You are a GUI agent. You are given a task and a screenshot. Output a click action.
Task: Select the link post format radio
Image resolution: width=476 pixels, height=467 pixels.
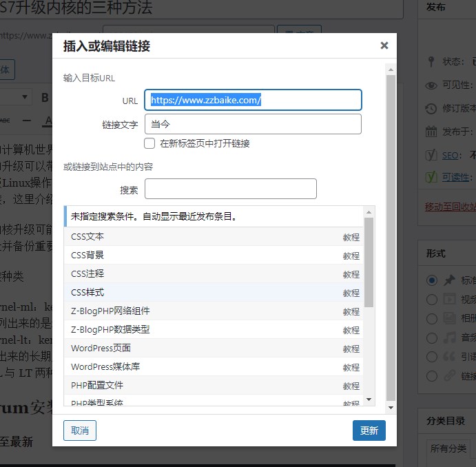[x=432, y=376]
